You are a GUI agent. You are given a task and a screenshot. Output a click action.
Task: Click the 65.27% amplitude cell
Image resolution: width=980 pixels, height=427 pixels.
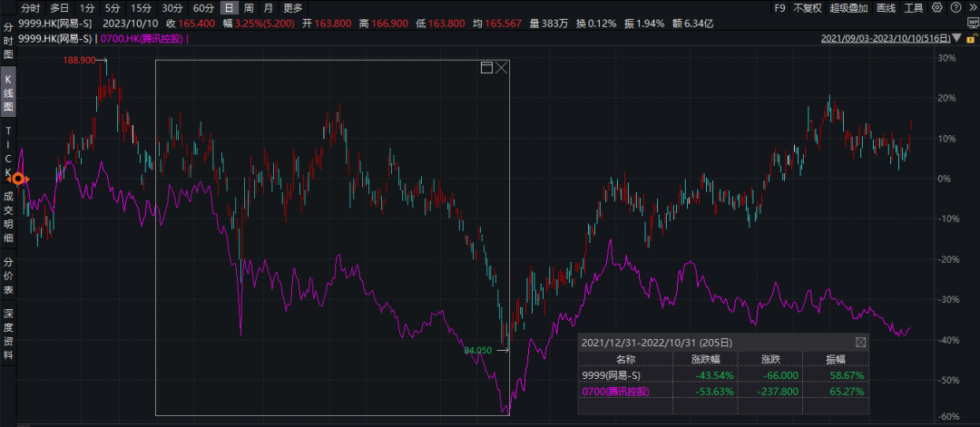click(x=848, y=392)
